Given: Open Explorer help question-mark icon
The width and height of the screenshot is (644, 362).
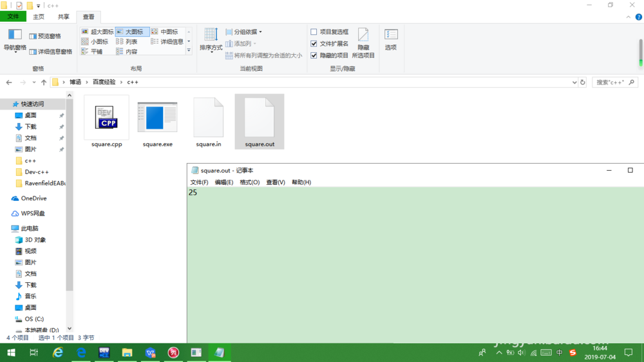Looking at the screenshot, I should 639,17.
